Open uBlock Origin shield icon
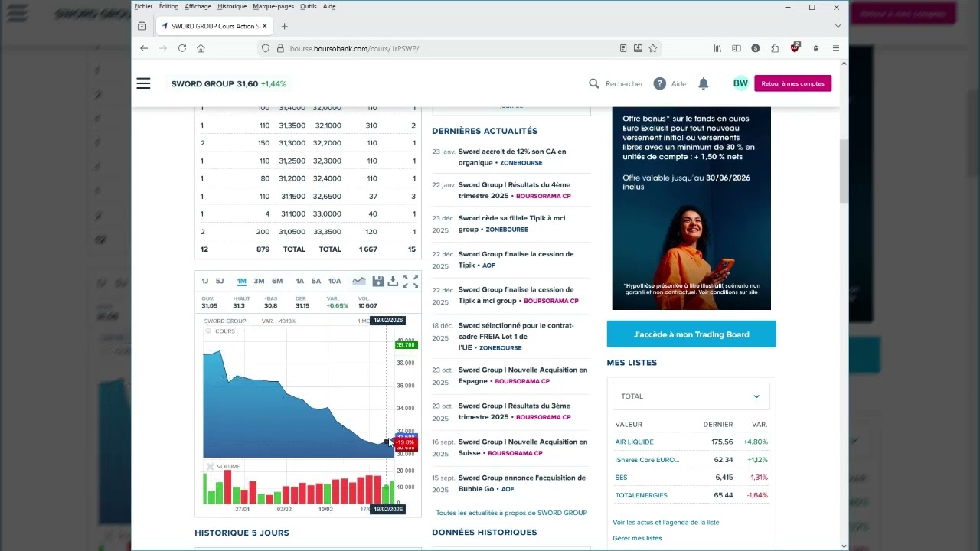Screen dimensions: 980x551 click(x=795, y=48)
